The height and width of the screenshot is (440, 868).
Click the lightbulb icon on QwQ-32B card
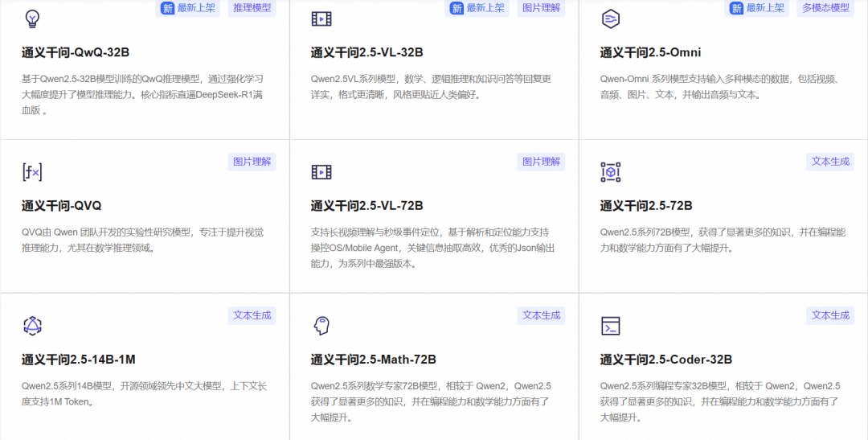coord(32,19)
